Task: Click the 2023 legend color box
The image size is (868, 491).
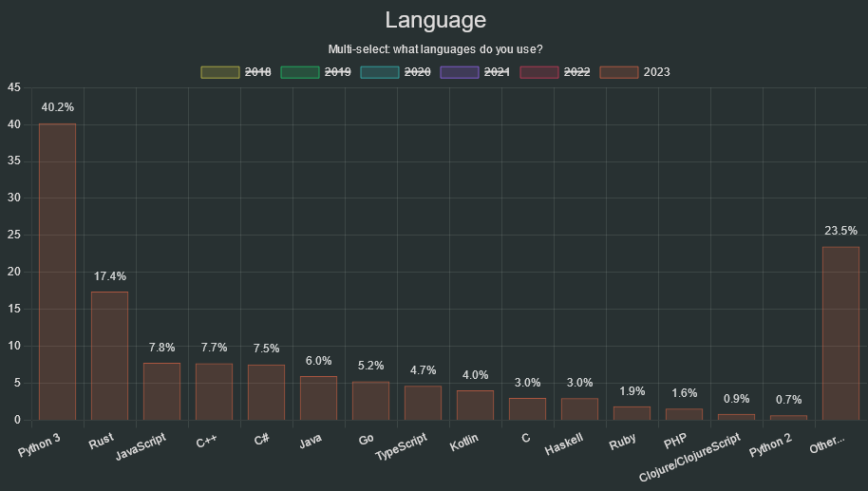Action: coord(618,72)
